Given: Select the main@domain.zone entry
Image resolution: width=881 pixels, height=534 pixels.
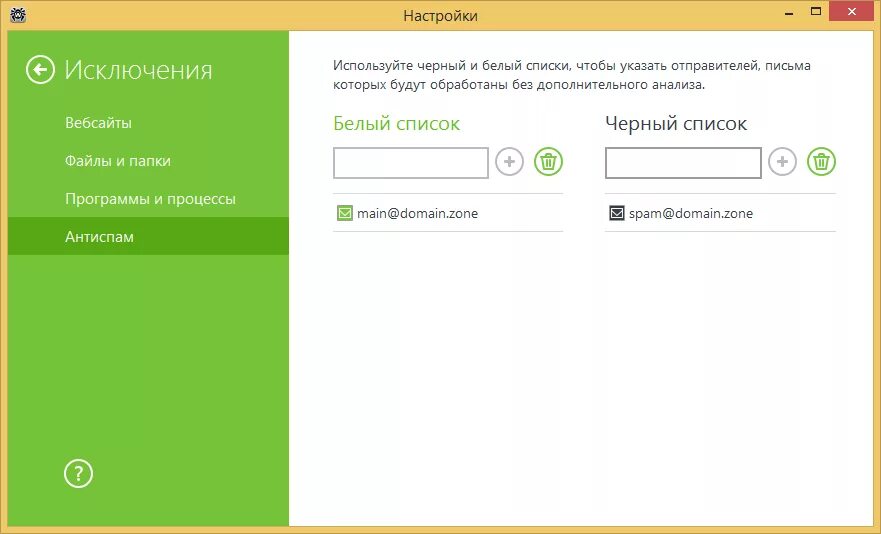Looking at the screenshot, I should (x=448, y=213).
